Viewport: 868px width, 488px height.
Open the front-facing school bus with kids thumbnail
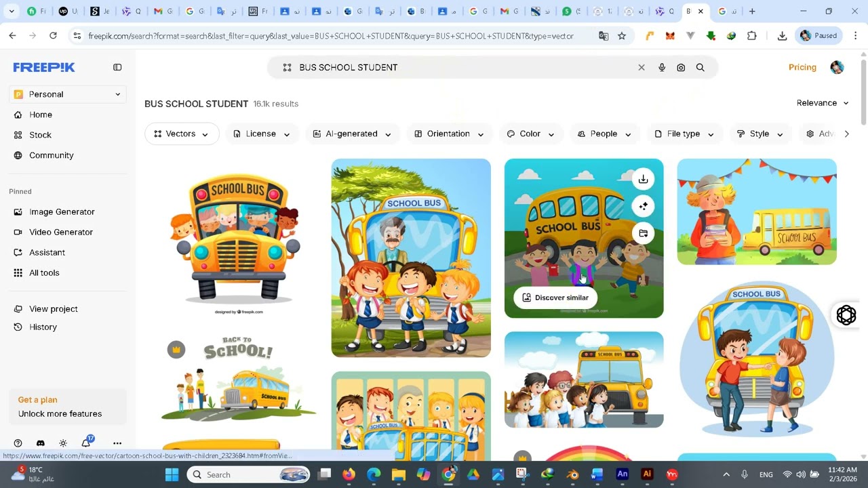click(x=237, y=239)
